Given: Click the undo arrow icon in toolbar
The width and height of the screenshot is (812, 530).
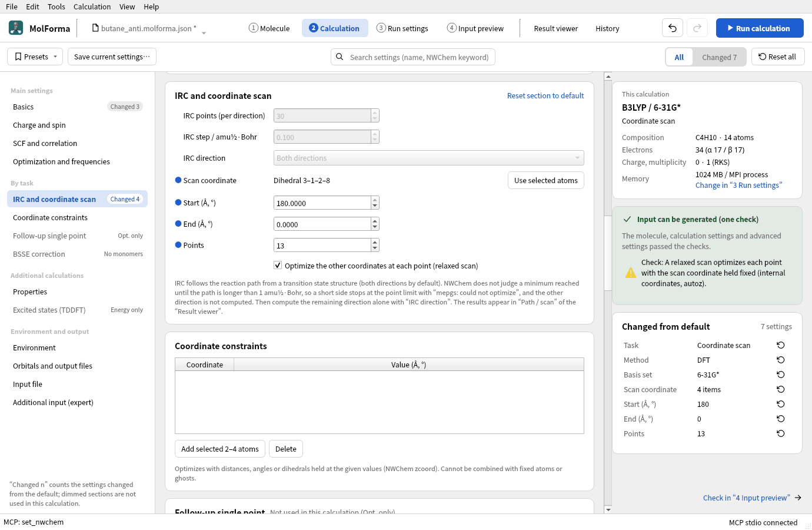Looking at the screenshot, I should (673, 28).
